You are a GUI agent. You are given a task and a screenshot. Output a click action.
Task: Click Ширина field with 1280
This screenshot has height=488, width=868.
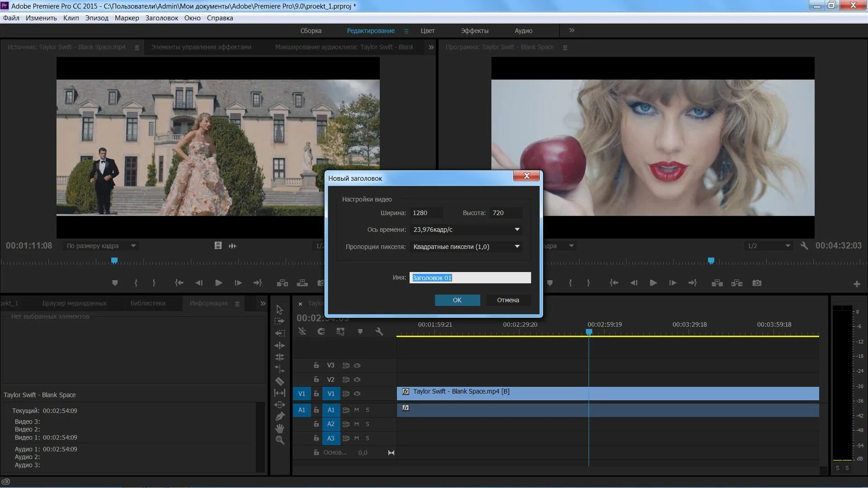click(427, 213)
